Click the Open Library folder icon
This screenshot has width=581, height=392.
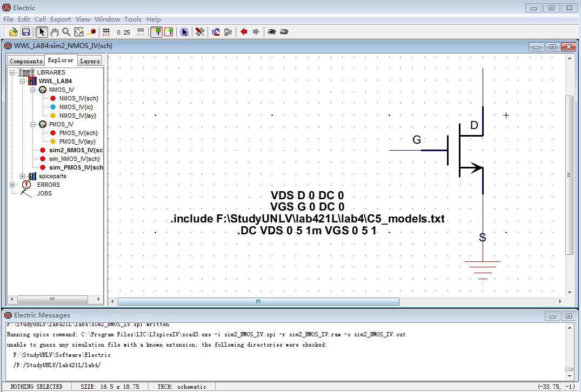coord(14,32)
